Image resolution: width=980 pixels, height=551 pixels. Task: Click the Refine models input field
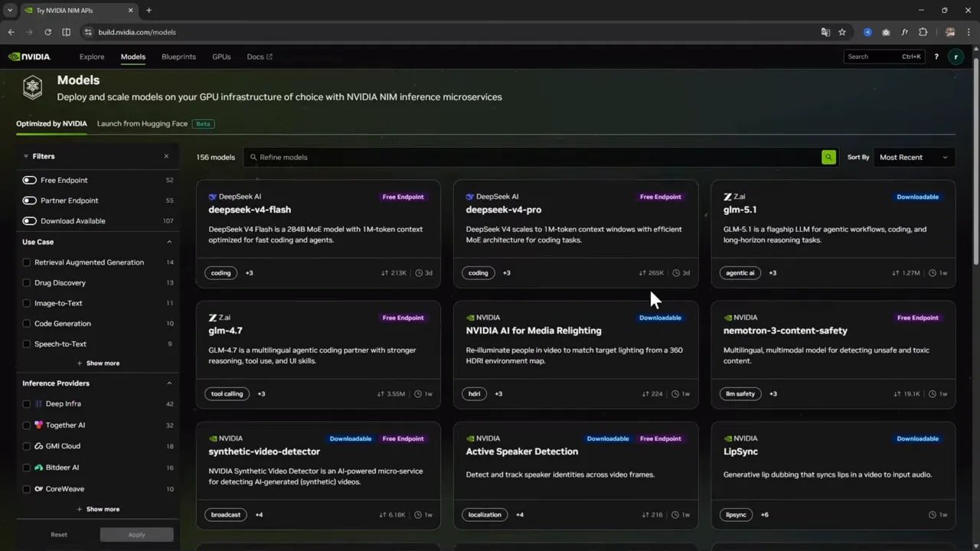pyautogui.click(x=532, y=157)
